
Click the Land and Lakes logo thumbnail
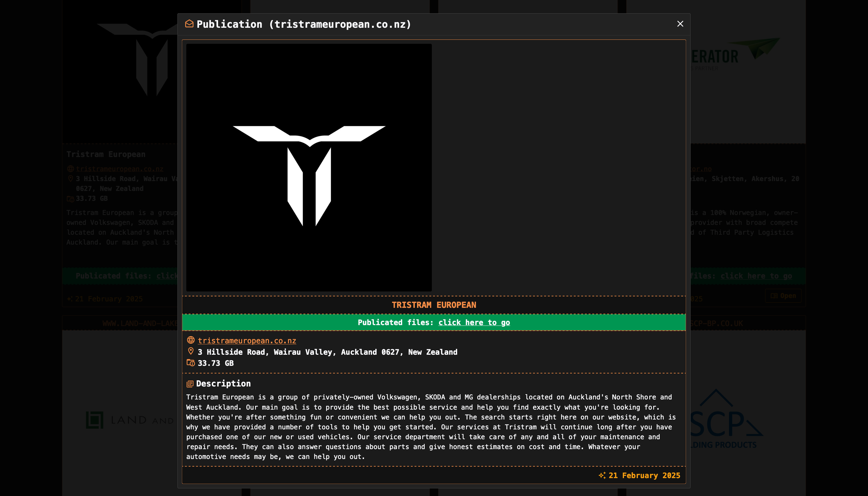(x=130, y=420)
